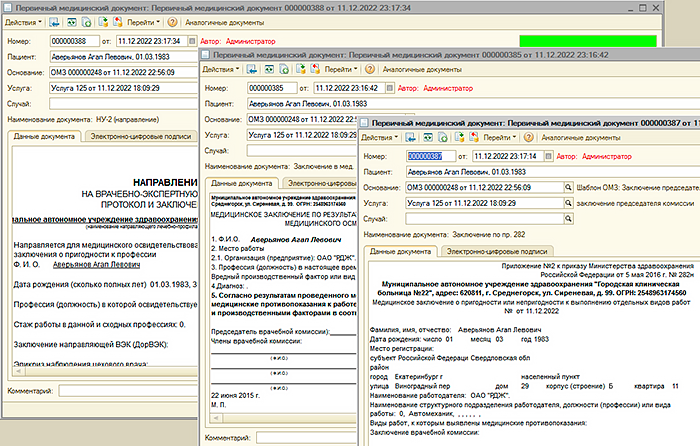Screen dimensions: 700x446
Task: Select Данные документа tab in document 000000388
Action: tap(45, 135)
